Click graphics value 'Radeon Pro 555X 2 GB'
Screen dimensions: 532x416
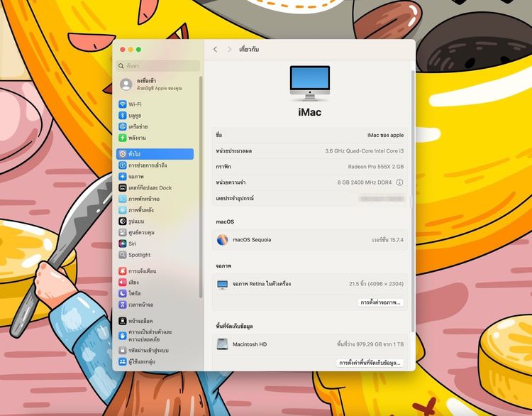tap(376, 167)
